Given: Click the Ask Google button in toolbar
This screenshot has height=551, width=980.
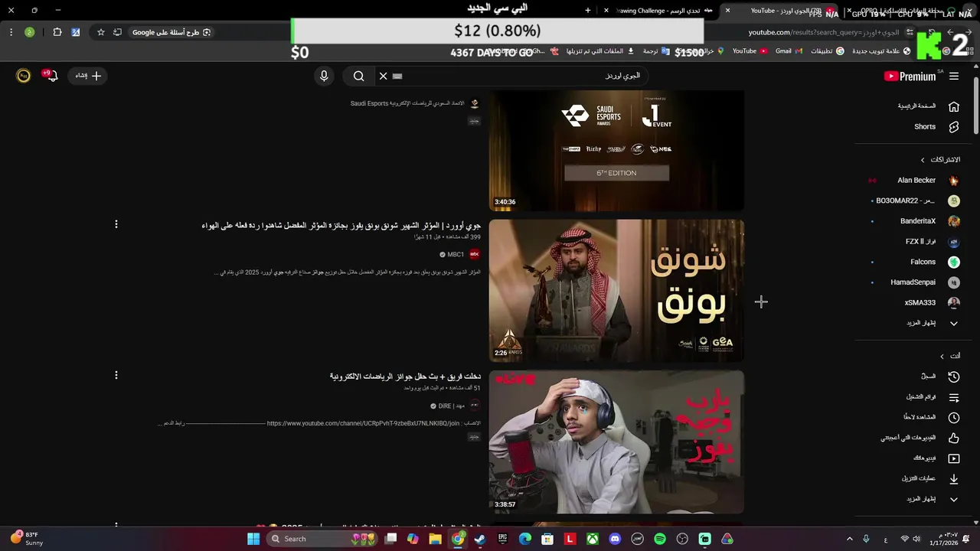Looking at the screenshot, I should click(171, 32).
